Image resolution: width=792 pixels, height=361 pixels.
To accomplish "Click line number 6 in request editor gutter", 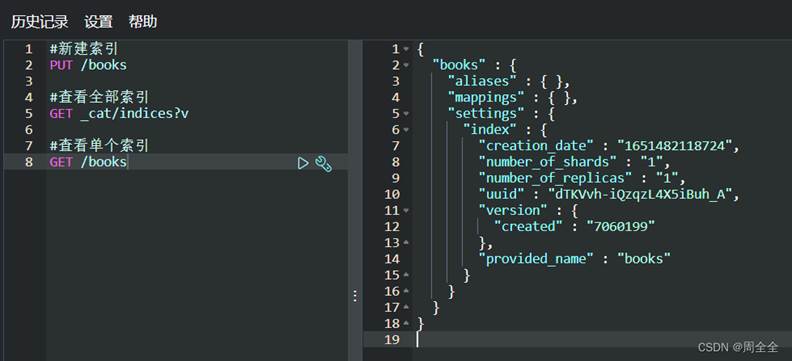I will (28, 130).
